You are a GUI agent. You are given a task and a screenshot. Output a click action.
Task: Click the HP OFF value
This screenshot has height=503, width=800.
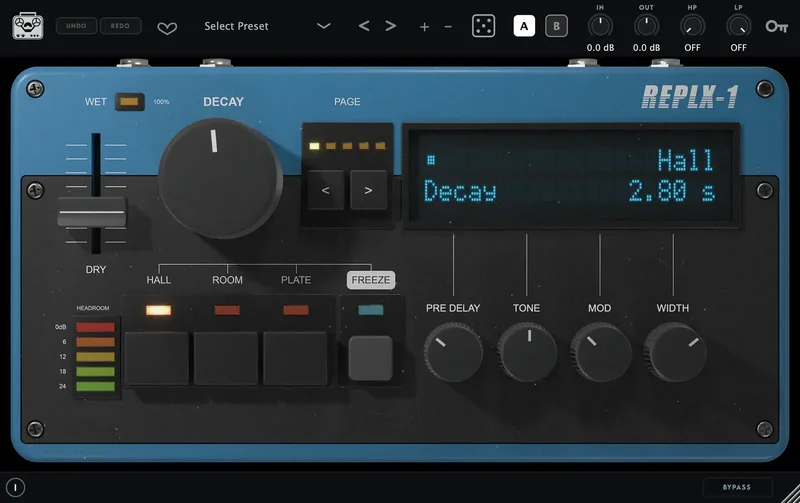(692, 47)
